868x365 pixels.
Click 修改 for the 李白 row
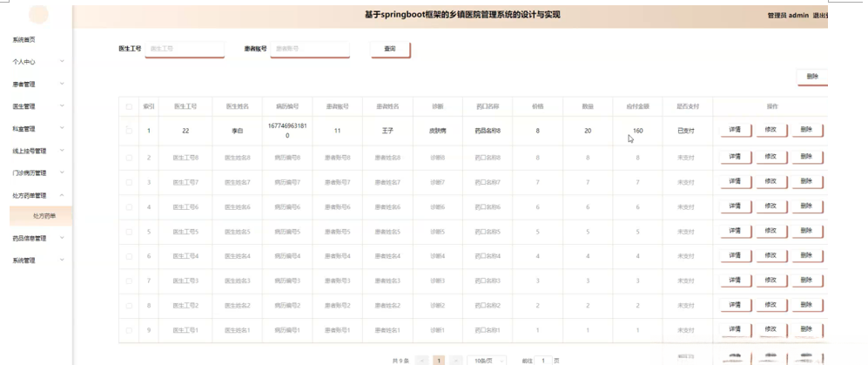click(x=770, y=130)
